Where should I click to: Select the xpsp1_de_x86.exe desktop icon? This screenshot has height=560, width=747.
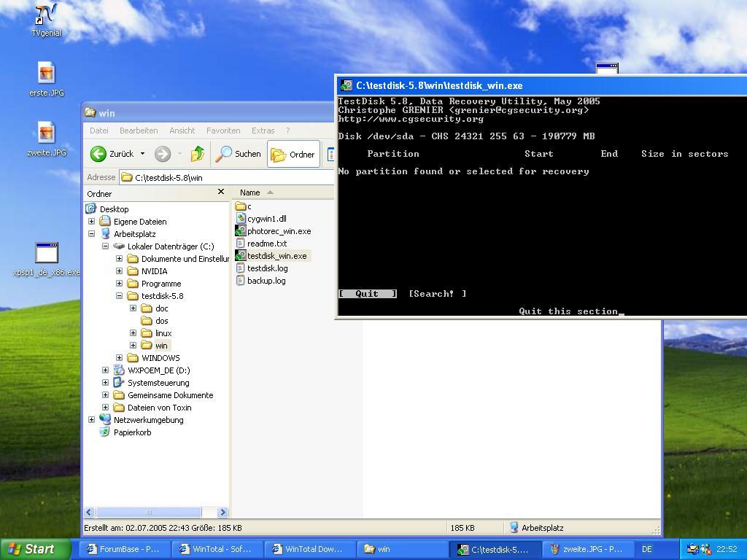(46, 260)
